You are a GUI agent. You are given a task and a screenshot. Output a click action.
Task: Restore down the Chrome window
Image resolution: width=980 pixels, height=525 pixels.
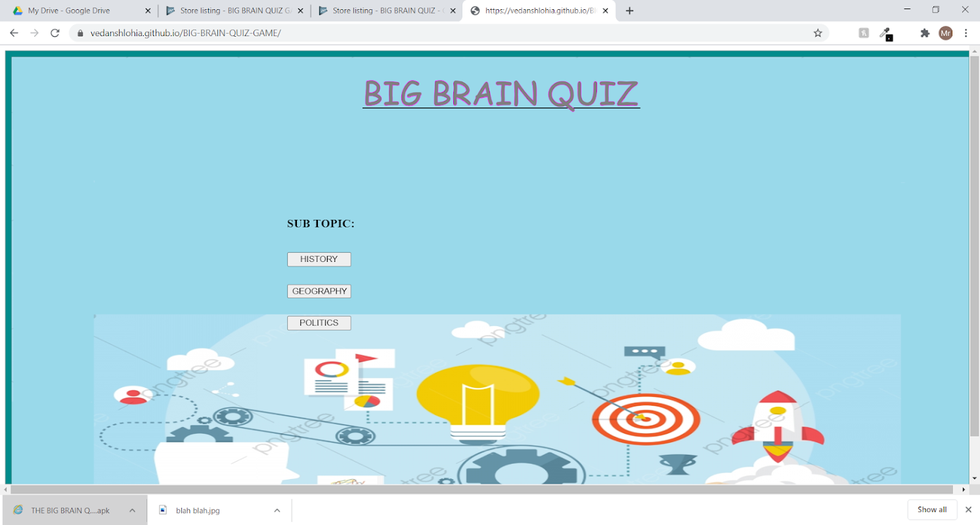(x=936, y=9)
